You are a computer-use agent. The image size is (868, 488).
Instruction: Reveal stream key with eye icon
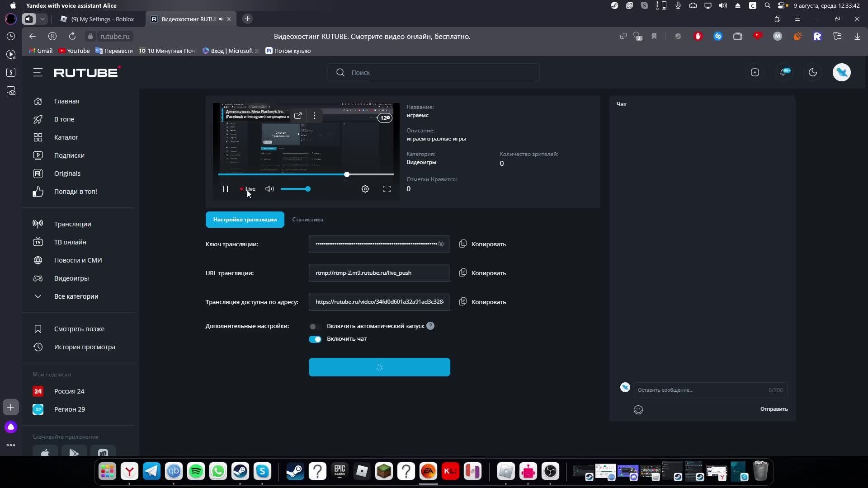[x=441, y=244]
